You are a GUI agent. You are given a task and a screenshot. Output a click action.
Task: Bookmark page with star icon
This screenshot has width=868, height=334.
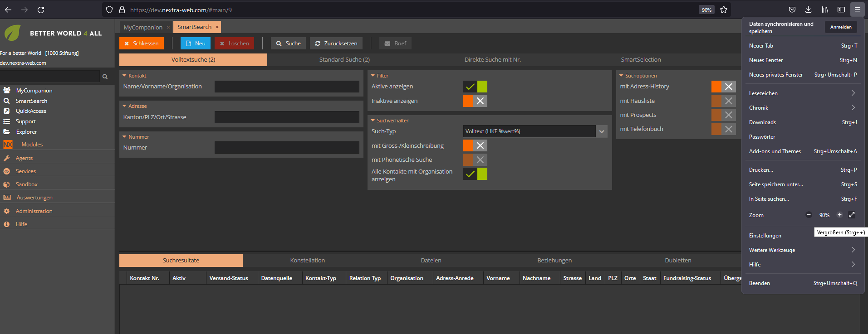point(724,10)
